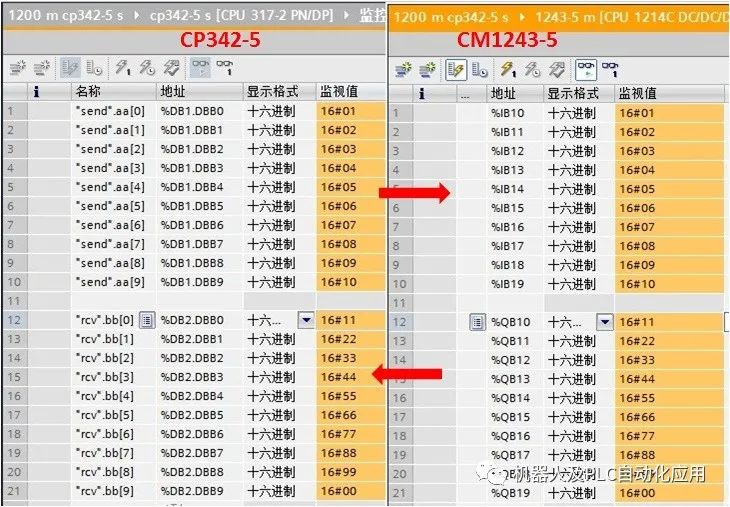Screen dimensions: 730x507
Task: Click 名称 column header in CP342-5 table
Action: tap(114, 92)
